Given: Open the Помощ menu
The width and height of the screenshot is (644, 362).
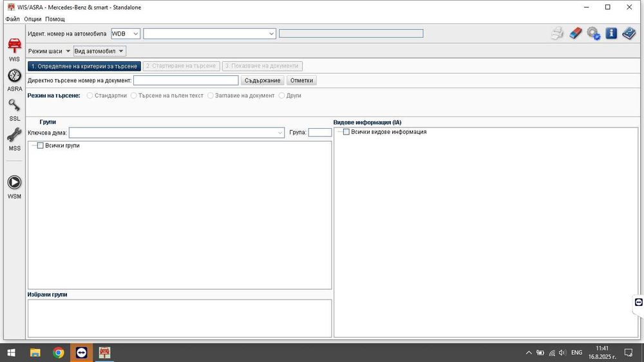Looking at the screenshot, I should pyautogui.click(x=55, y=19).
